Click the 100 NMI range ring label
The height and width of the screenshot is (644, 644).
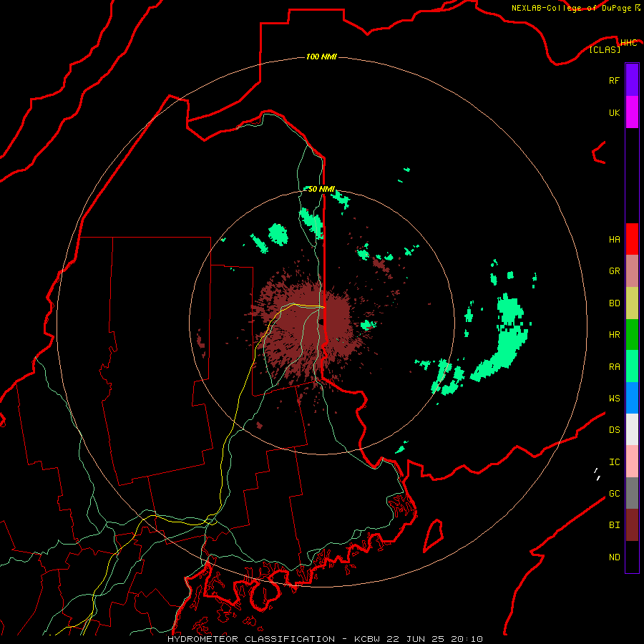point(321,57)
